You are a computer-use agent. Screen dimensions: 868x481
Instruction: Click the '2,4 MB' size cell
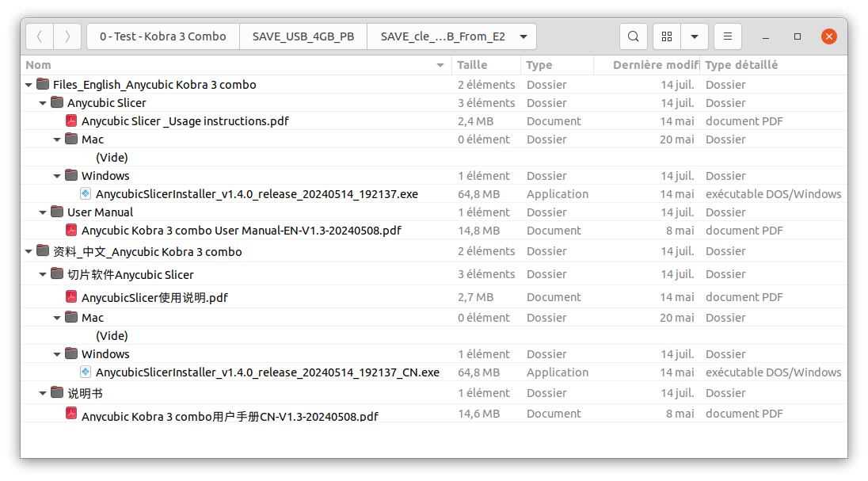click(x=475, y=121)
